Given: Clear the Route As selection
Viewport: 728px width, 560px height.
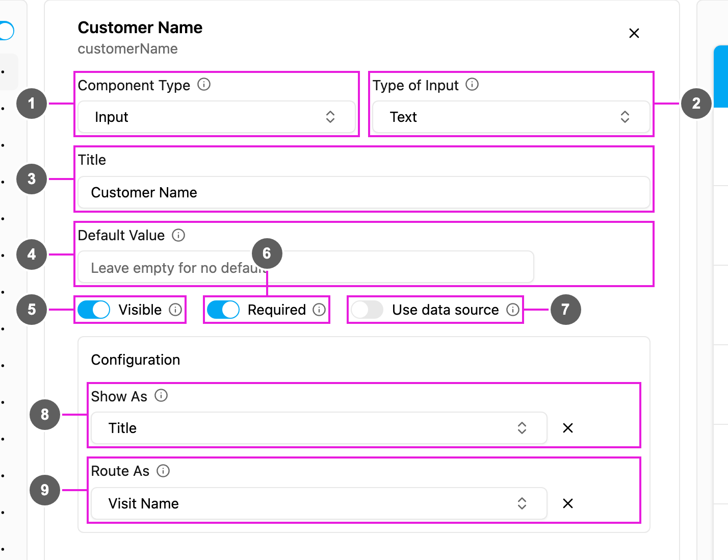Looking at the screenshot, I should [x=568, y=503].
